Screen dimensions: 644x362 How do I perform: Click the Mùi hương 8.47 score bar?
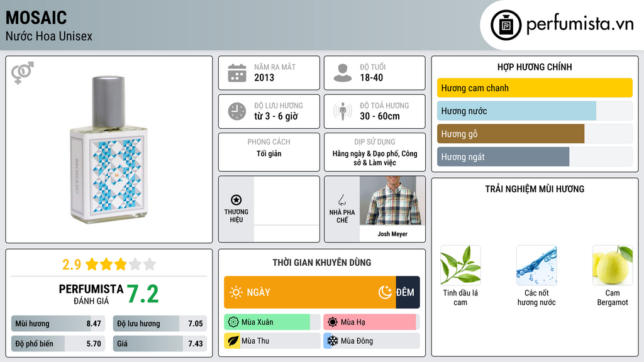click(x=58, y=324)
